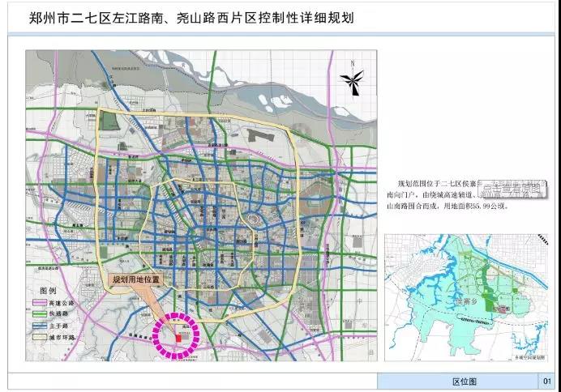Click the page number 01 cell

(546, 381)
